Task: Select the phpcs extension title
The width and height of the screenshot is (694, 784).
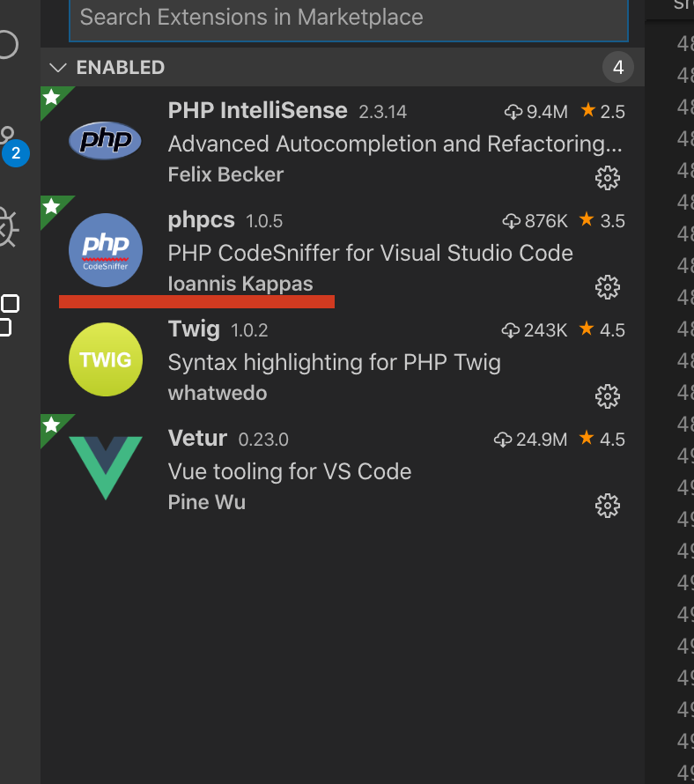Action: [x=201, y=220]
